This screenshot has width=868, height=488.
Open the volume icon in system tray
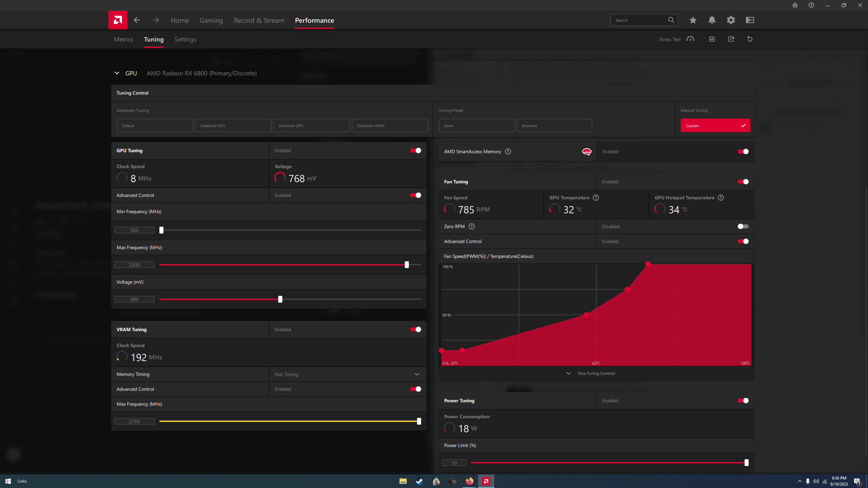click(816, 481)
